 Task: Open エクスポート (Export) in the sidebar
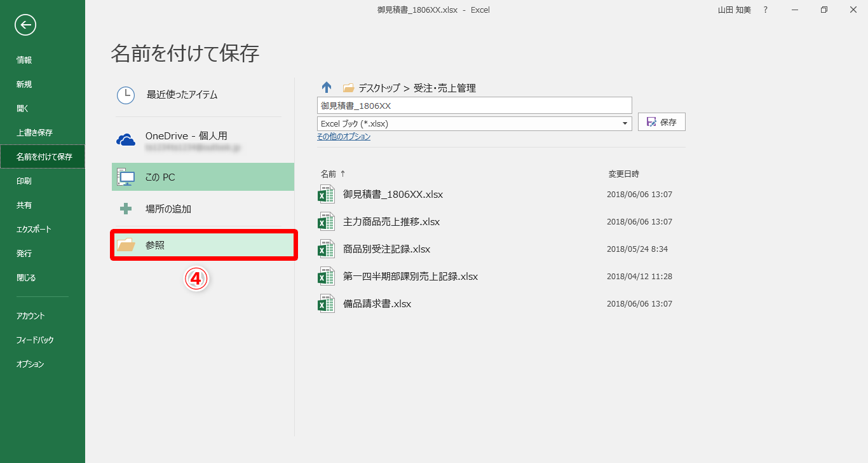(34, 229)
